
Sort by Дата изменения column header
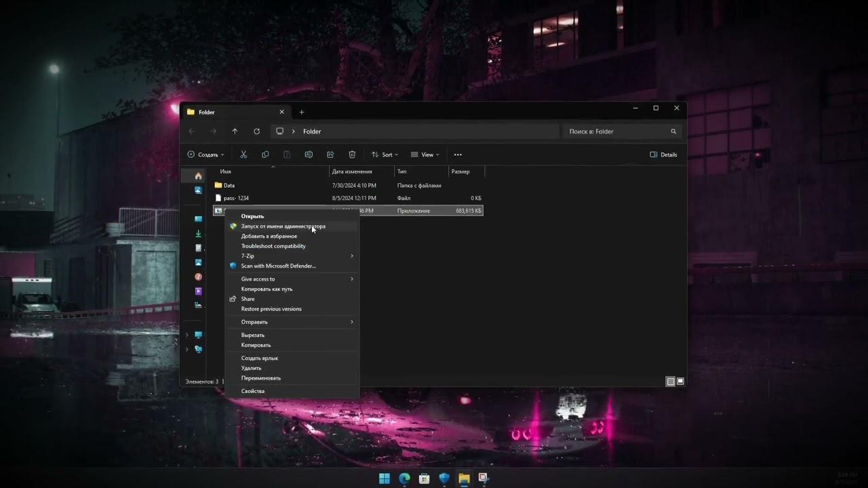point(361,171)
